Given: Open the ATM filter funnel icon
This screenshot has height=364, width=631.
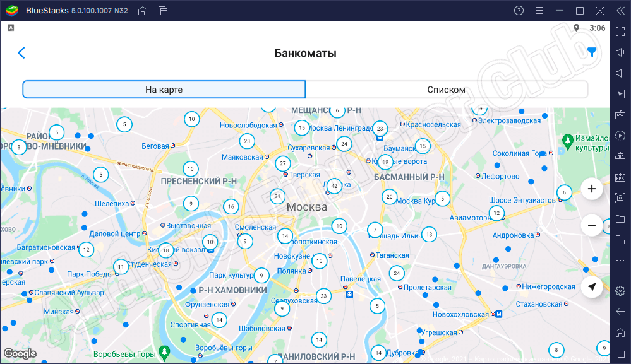Looking at the screenshot, I should coord(592,52).
